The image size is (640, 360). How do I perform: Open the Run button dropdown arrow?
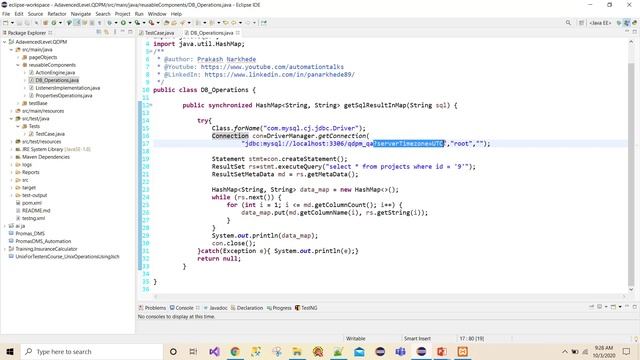tap(129, 23)
